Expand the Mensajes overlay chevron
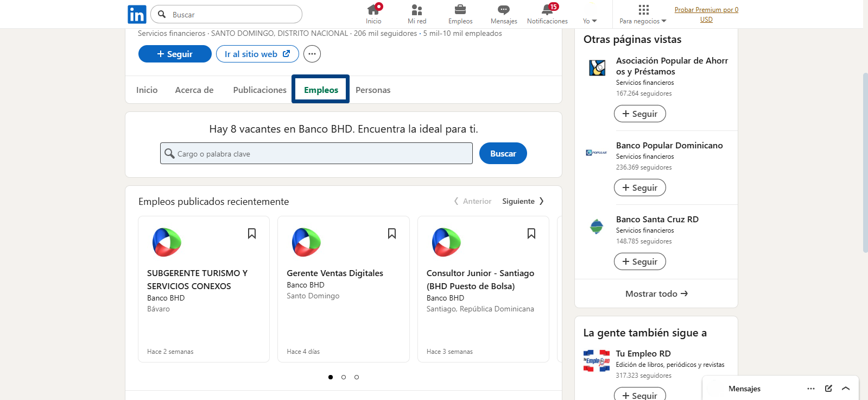The width and height of the screenshot is (868, 400). pos(846,389)
